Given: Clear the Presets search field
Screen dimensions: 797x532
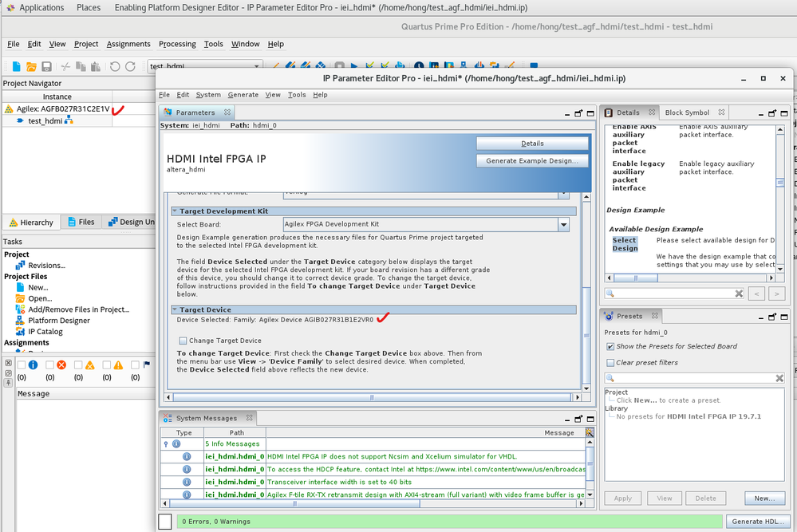Looking at the screenshot, I should pyautogui.click(x=779, y=378).
